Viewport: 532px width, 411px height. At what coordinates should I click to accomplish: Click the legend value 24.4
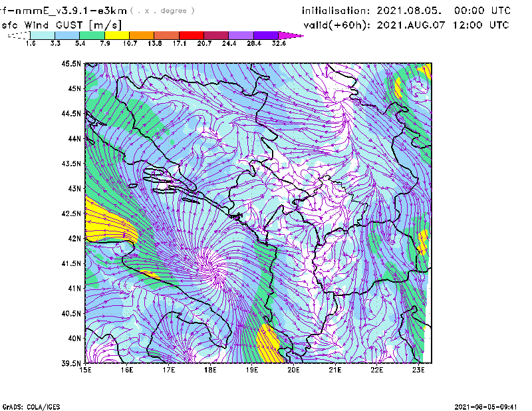click(229, 43)
